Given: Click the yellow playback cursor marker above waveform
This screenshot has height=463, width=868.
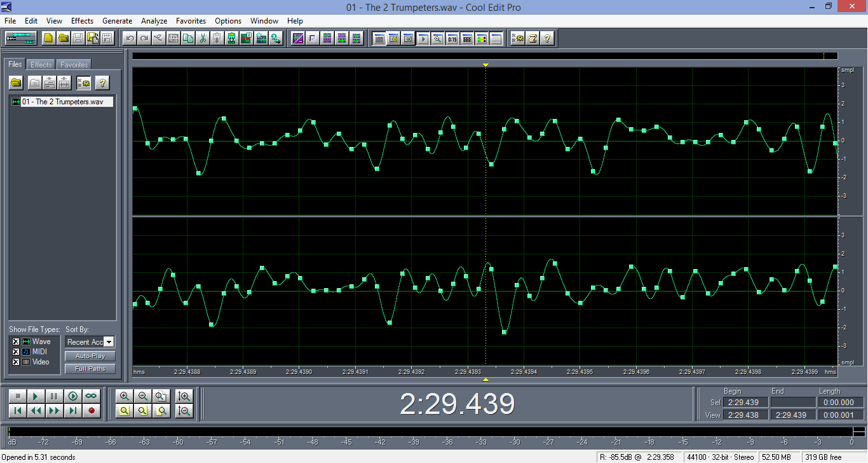Looking at the screenshot, I should (x=485, y=65).
